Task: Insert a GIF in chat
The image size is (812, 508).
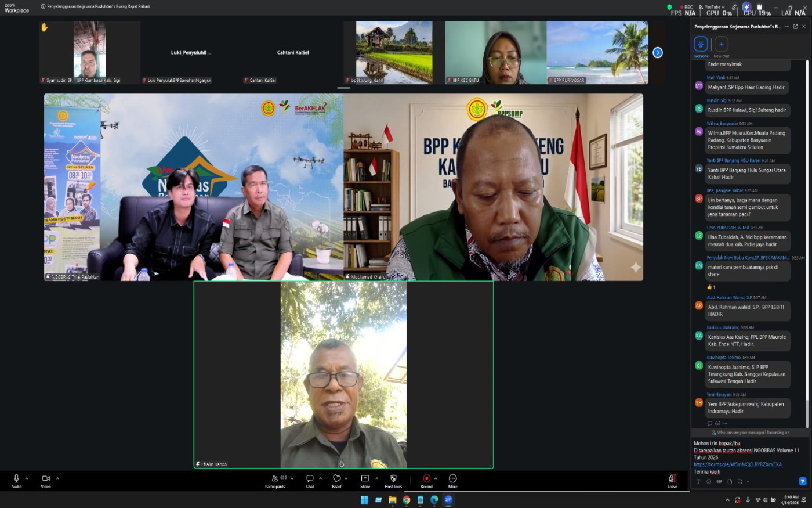Action: (x=719, y=481)
